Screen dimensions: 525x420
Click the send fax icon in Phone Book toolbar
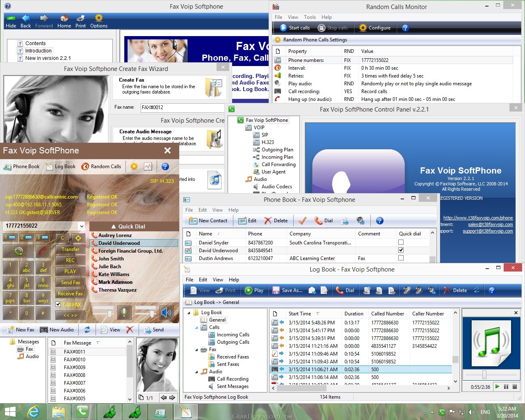[x=345, y=221]
